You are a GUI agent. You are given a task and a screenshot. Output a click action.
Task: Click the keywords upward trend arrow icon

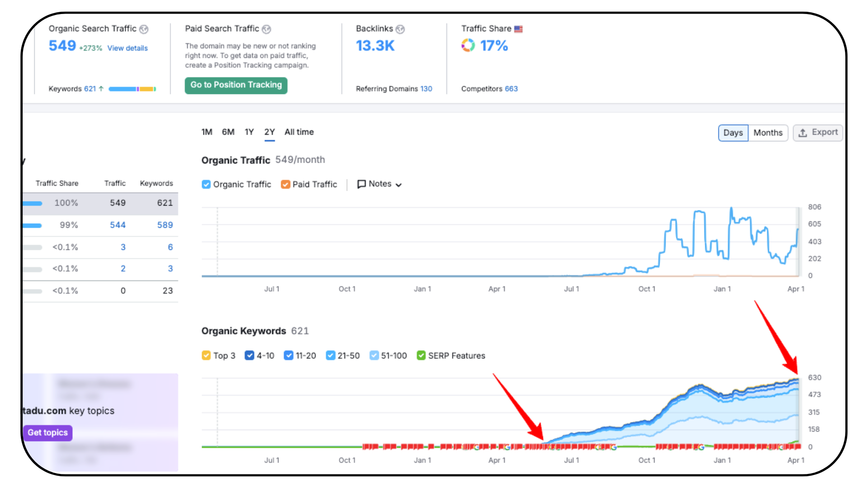point(101,89)
